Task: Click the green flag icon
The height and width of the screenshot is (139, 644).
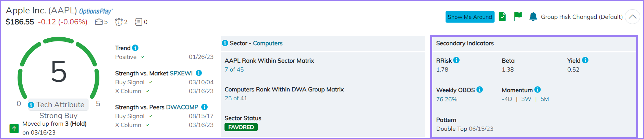Action: 518,16
